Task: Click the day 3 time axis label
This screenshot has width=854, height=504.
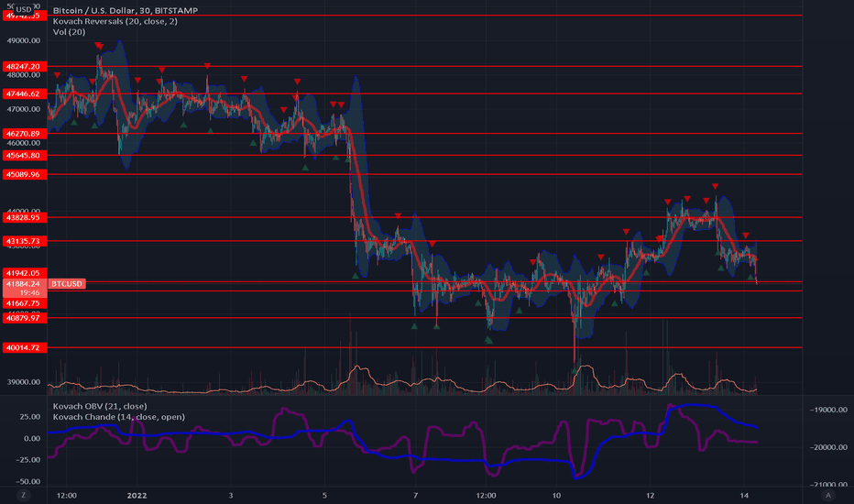Action: click(x=231, y=495)
